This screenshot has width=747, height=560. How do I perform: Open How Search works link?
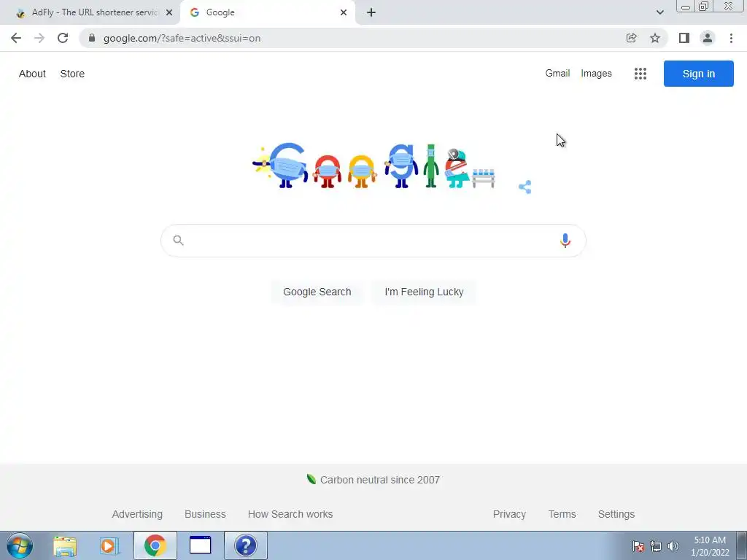(290, 514)
